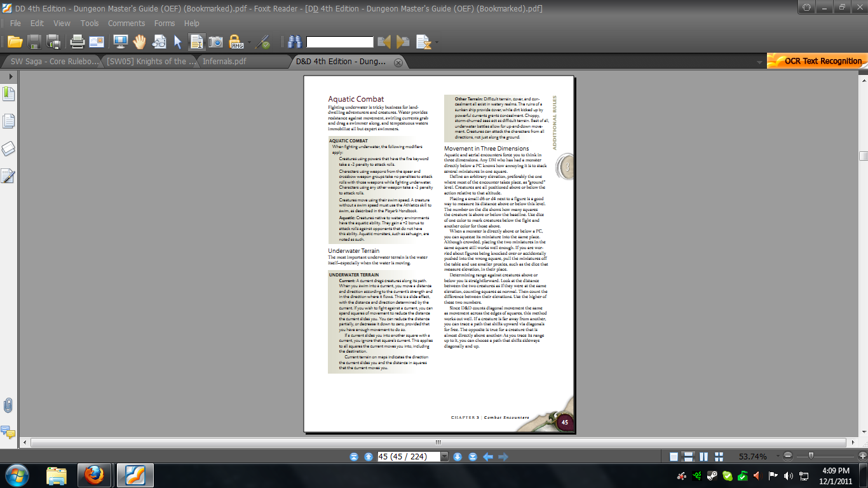
Task: Select the Hand tool
Action: [140, 42]
